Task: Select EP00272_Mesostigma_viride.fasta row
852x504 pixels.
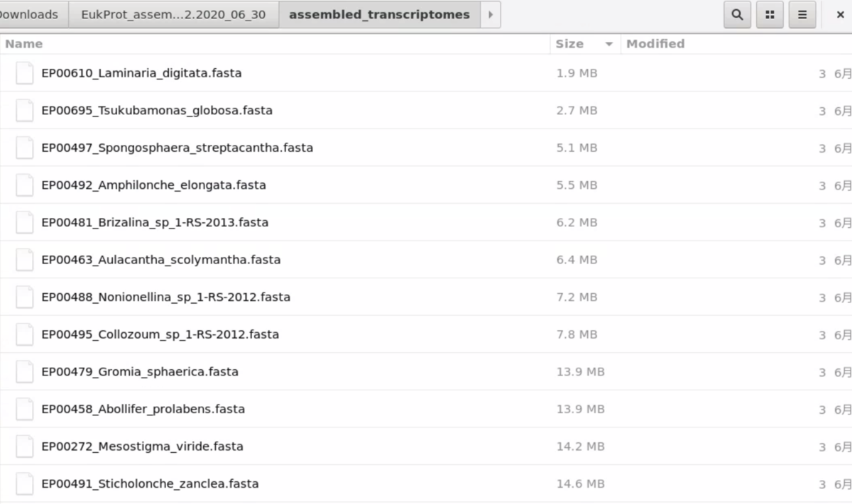Action: coord(426,447)
